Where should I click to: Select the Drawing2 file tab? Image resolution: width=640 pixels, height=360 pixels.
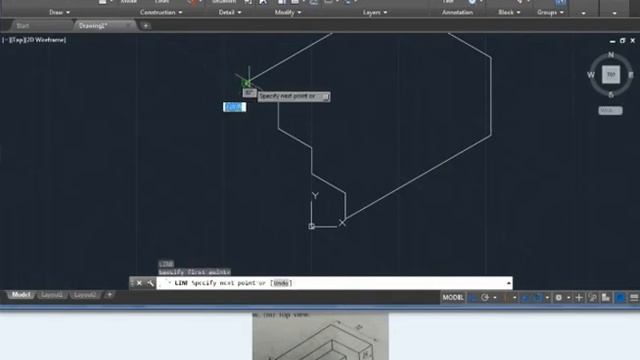[x=93, y=26]
